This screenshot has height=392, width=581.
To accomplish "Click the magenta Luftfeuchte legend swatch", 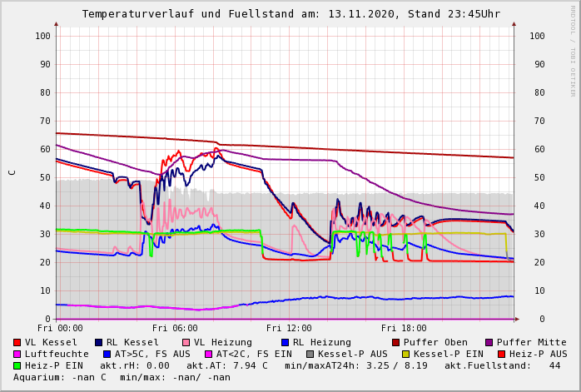I will coord(17,354).
